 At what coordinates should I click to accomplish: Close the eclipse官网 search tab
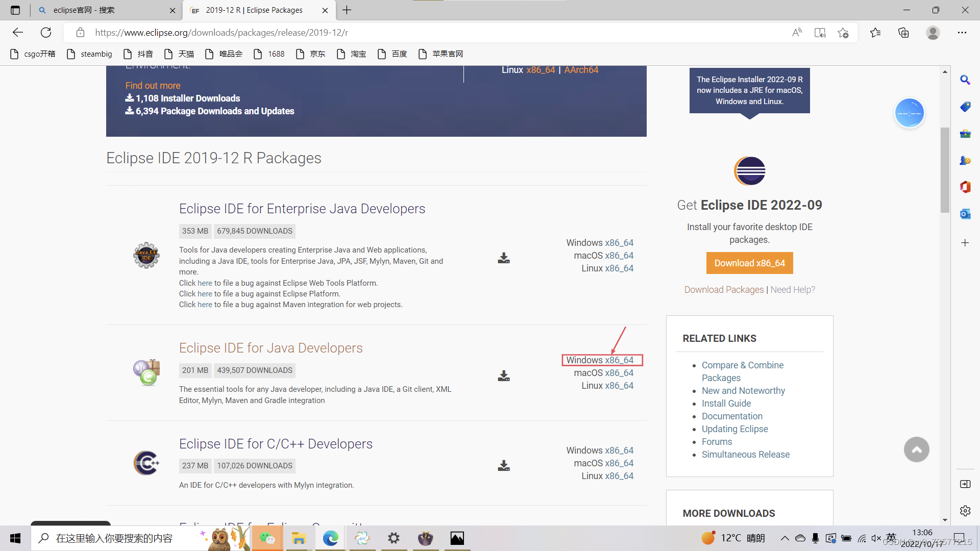tap(173, 10)
